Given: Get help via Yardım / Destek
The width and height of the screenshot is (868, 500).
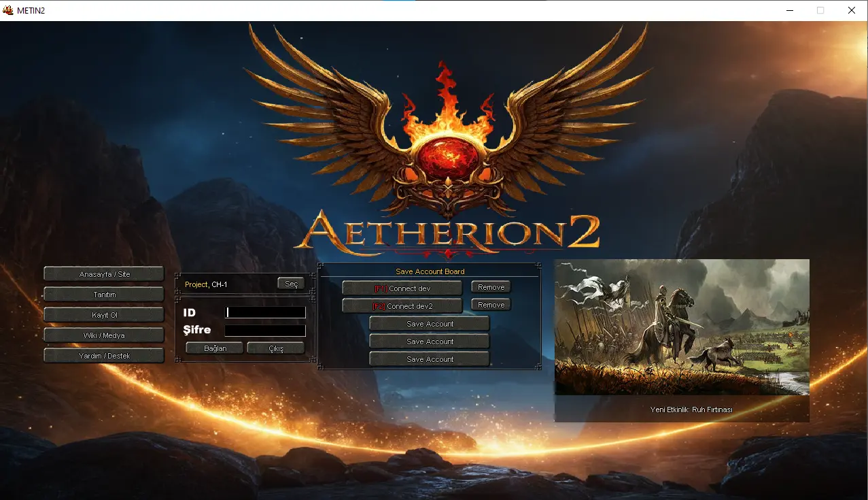Looking at the screenshot, I should [x=104, y=356].
